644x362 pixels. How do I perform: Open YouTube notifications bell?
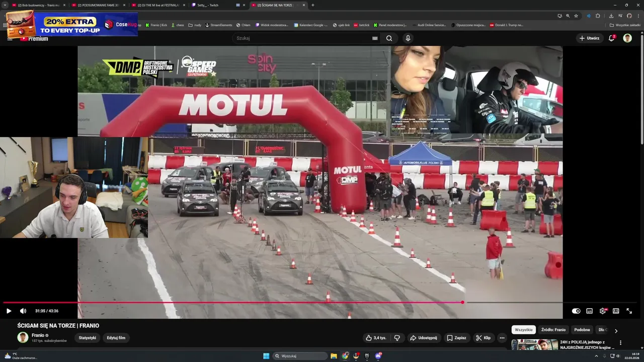click(612, 38)
